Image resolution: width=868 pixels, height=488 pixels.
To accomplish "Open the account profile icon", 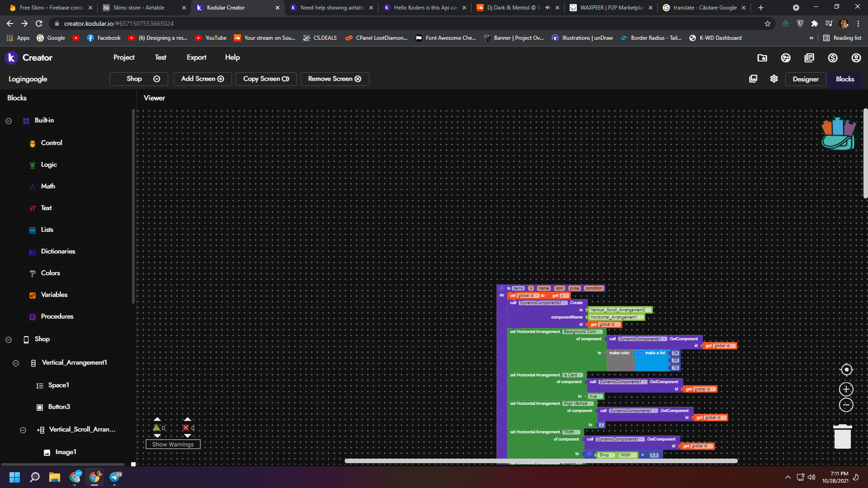I will pyautogui.click(x=856, y=58).
